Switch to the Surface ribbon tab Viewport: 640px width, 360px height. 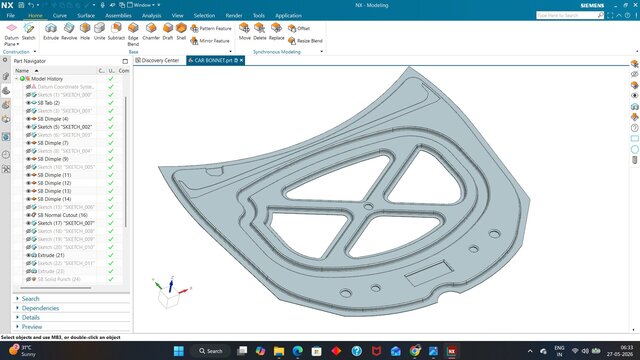pyautogui.click(x=86, y=16)
